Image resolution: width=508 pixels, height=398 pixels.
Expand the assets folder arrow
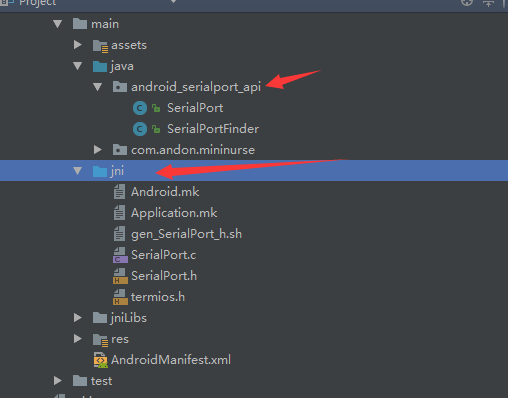click(x=78, y=45)
